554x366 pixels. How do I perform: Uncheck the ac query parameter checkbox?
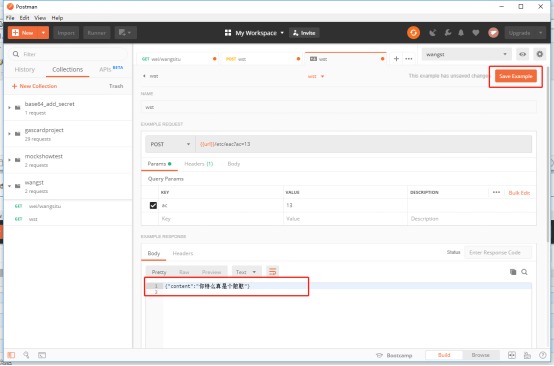tap(153, 205)
